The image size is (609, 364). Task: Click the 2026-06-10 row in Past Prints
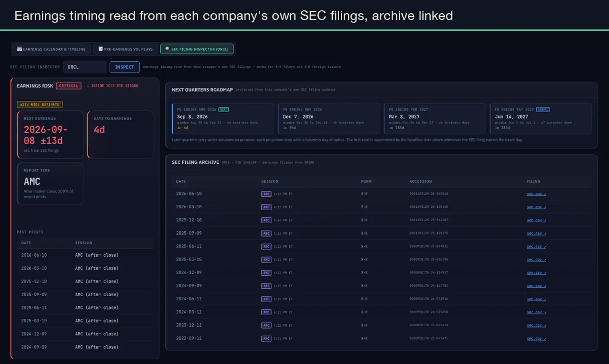pyautogui.click(x=85, y=255)
